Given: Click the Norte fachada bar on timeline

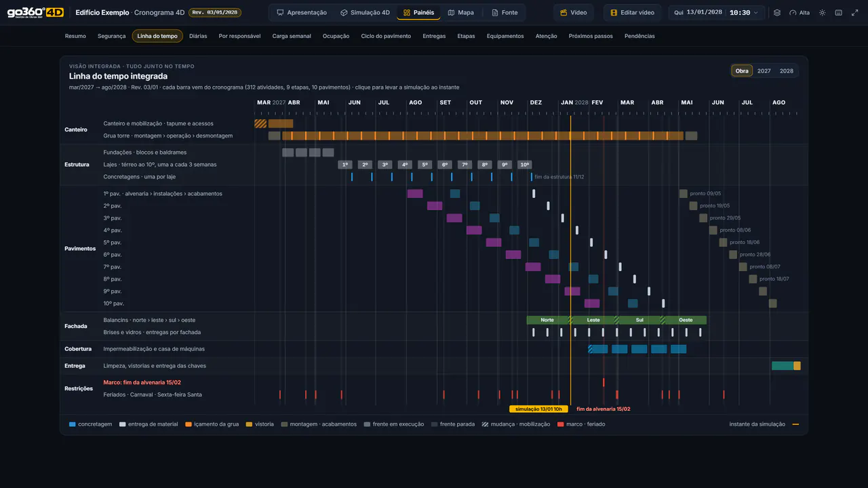Looking at the screenshot, I should 547,320.
